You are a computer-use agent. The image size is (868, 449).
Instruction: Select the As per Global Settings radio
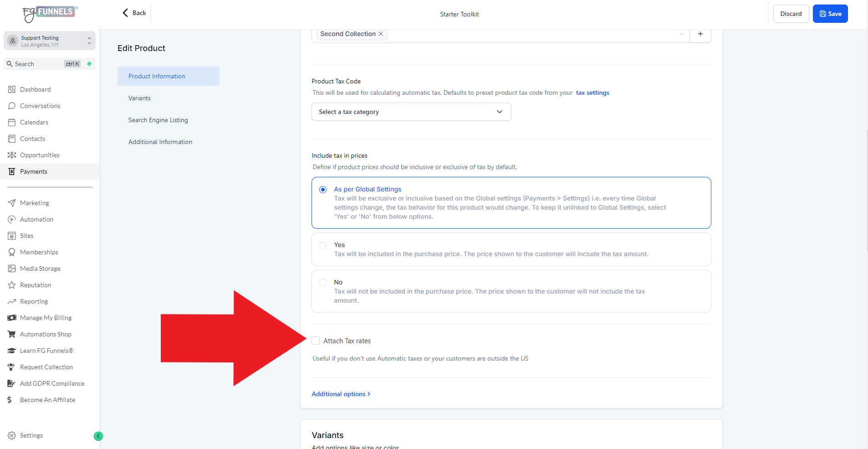(x=323, y=190)
